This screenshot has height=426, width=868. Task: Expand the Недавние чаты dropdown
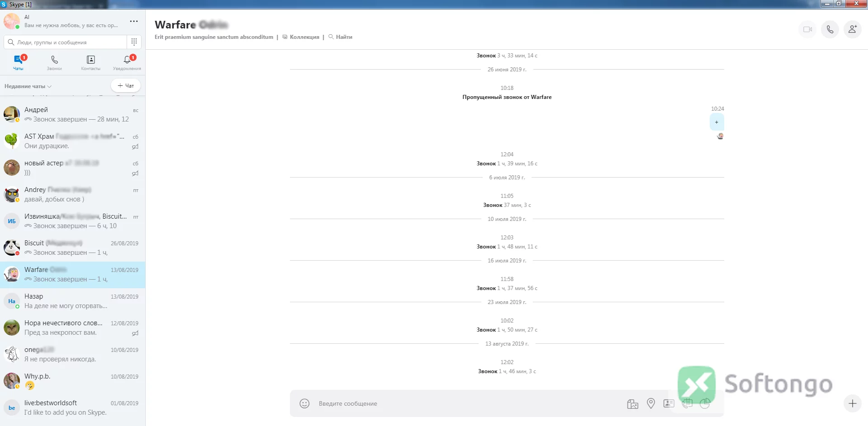(28, 86)
